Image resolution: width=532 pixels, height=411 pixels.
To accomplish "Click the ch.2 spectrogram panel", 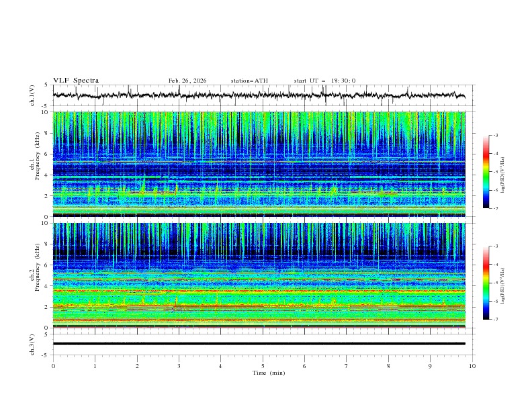I will (x=259, y=275).
